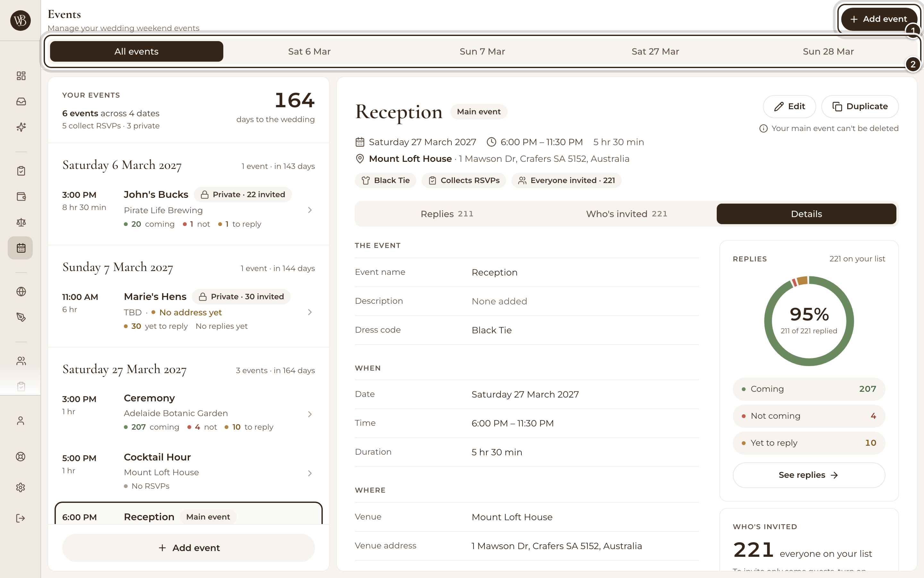This screenshot has height=578, width=924.
Task: Open the wallet budget icon in sidebar
Action: [x=21, y=197]
